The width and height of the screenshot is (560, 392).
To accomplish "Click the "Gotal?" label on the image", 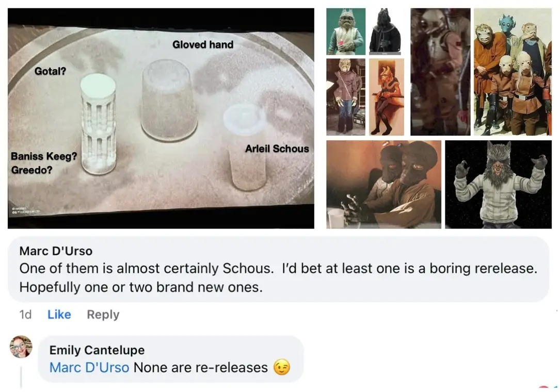I will click(50, 71).
